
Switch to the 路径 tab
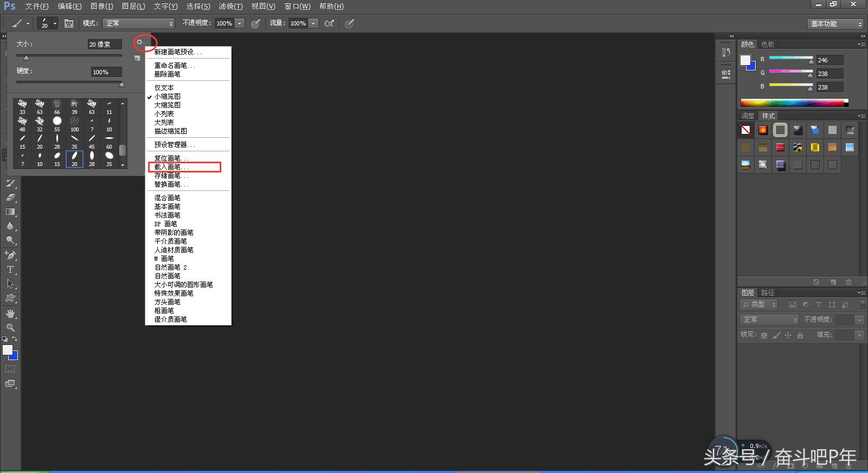point(768,292)
